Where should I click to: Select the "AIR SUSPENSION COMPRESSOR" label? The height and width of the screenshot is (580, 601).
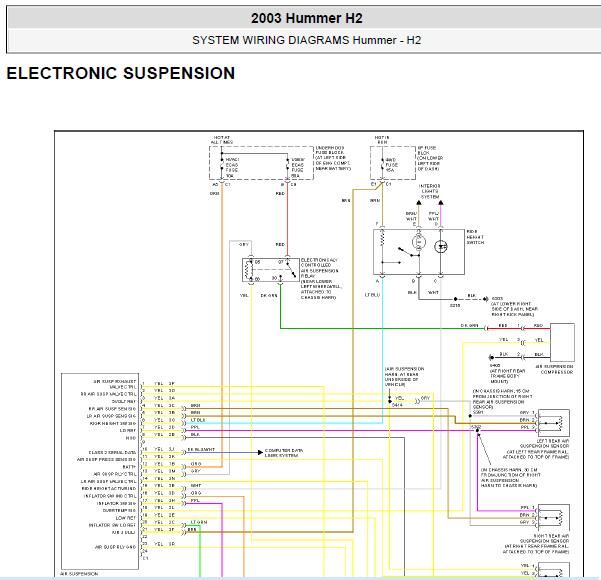[x=555, y=369]
